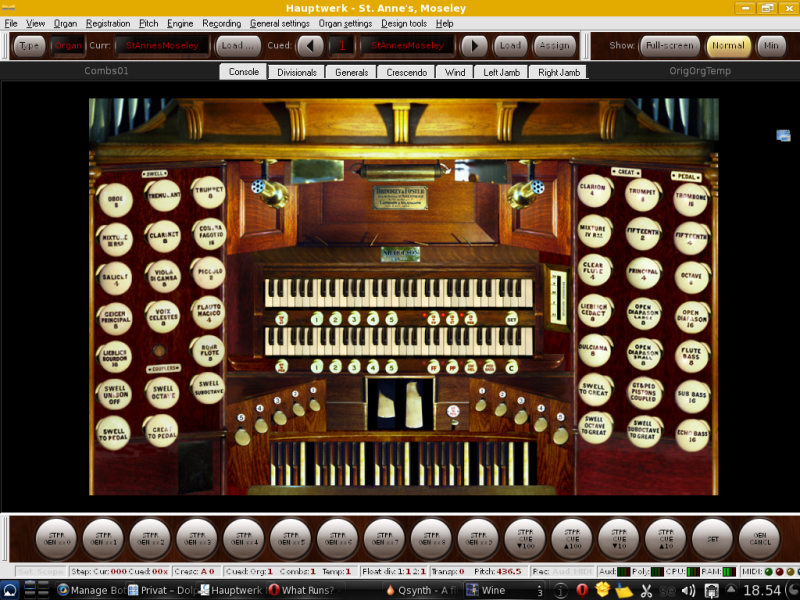Viewport: 800px width, 600px height.
Task: Toggle the Flute Bass 8 stop
Action: (x=692, y=355)
